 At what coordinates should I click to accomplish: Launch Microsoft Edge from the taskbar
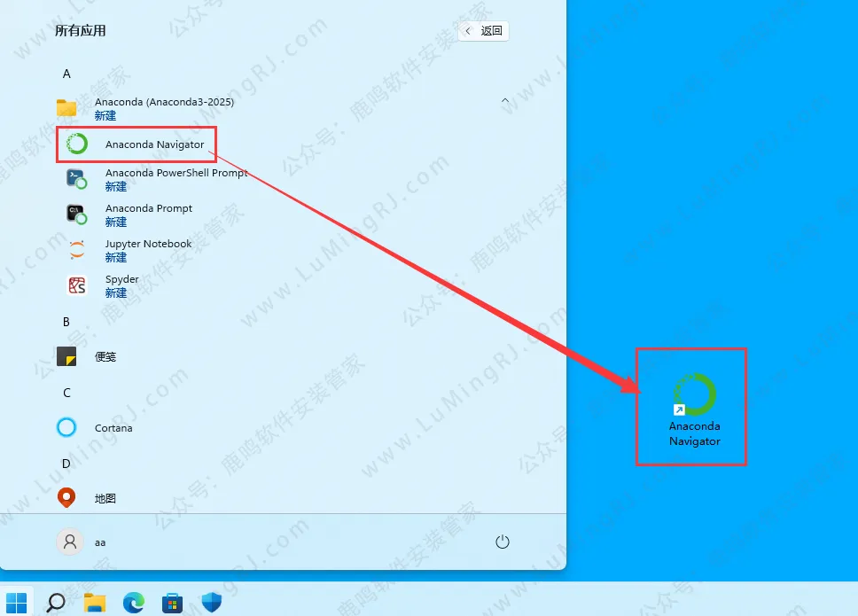[134, 603]
